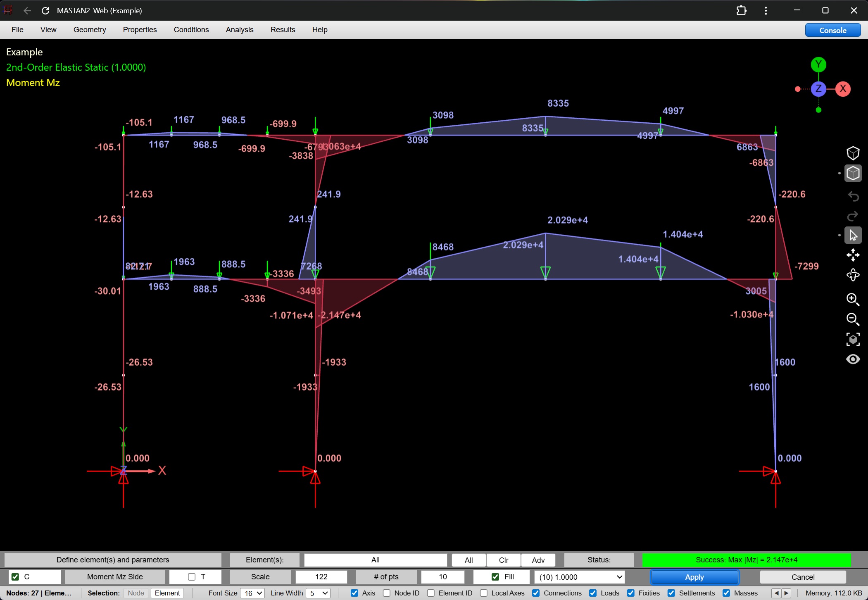Disable the Loads checkbox
The image size is (868, 600).
point(593,593)
